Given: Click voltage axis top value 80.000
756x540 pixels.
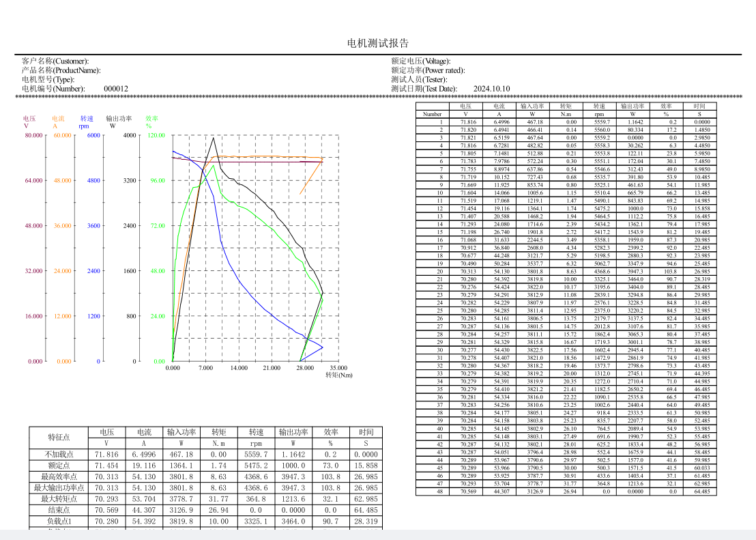Looking at the screenshot, I should click(33, 136).
